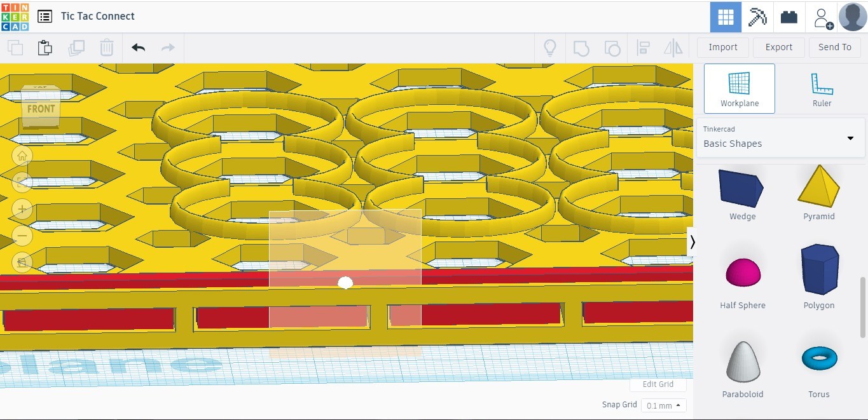This screenshot has height=420, width=868.
Task: Switch to 3D design grid view
Action: (x=726, y=17)
